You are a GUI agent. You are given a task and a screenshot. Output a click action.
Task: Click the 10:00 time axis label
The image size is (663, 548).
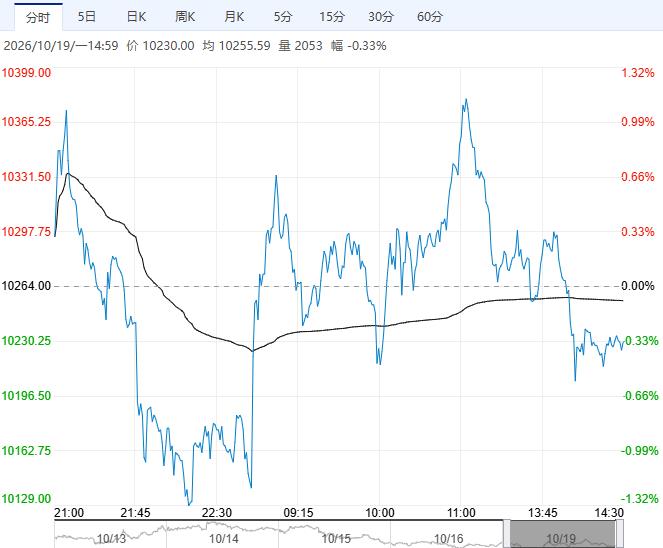point(380,513)
